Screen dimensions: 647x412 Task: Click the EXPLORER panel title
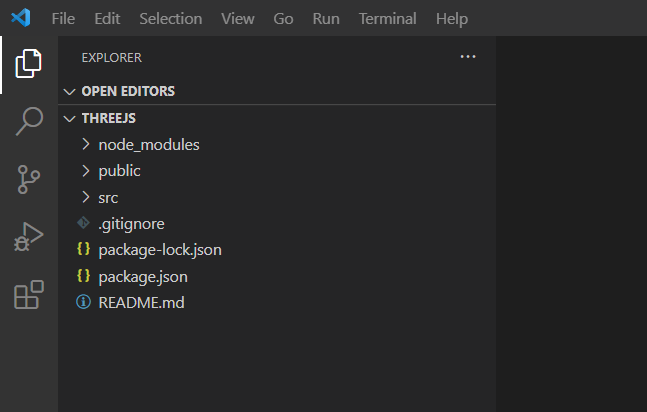pos(111,57)
